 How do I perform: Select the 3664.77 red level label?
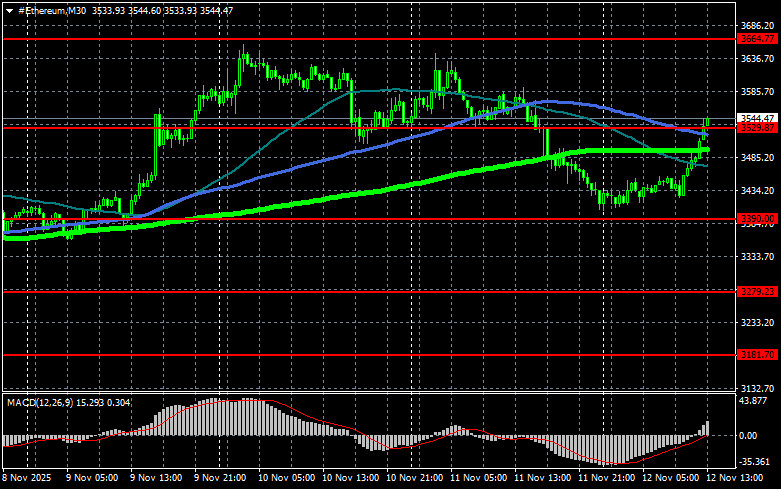[757, 39]
